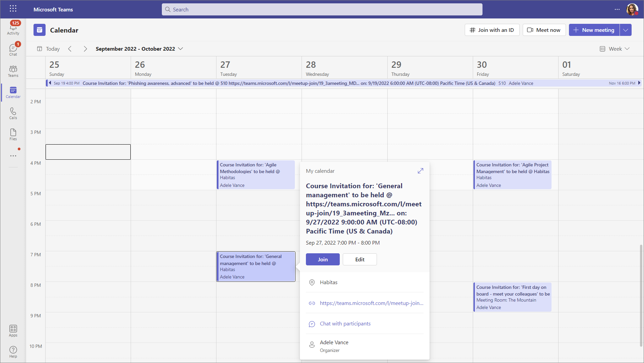
Task: Click Chat with participants
Action: click(345, 324)
